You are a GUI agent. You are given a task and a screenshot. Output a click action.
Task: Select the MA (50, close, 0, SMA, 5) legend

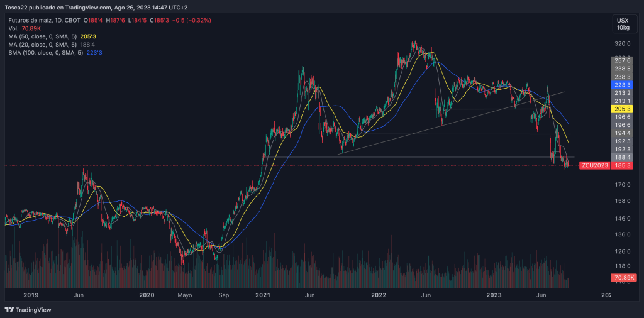(x=43, y=36)
